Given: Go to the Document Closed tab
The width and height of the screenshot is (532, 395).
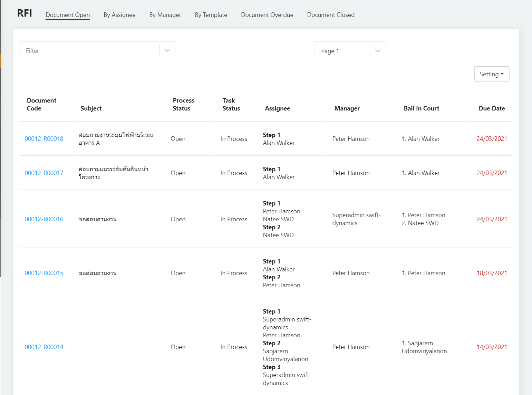Looking at the screenshot, I should (331, 15).
